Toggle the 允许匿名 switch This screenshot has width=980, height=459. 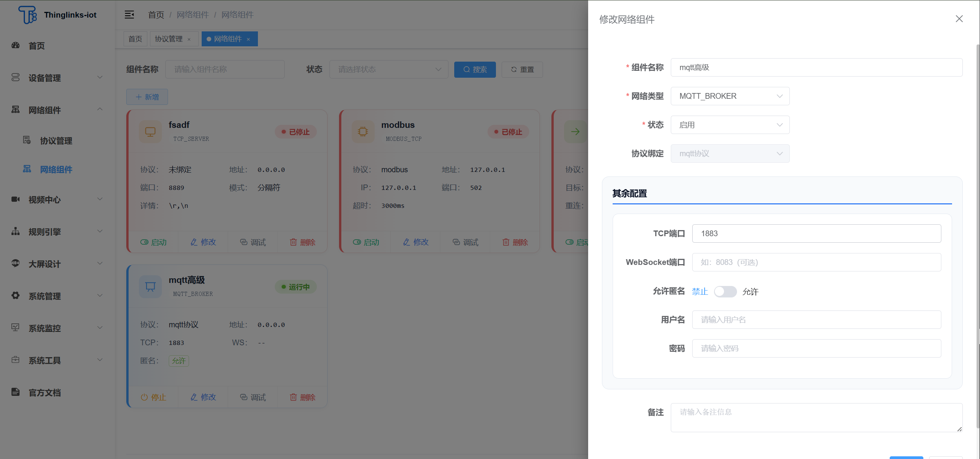click(725, 292)
